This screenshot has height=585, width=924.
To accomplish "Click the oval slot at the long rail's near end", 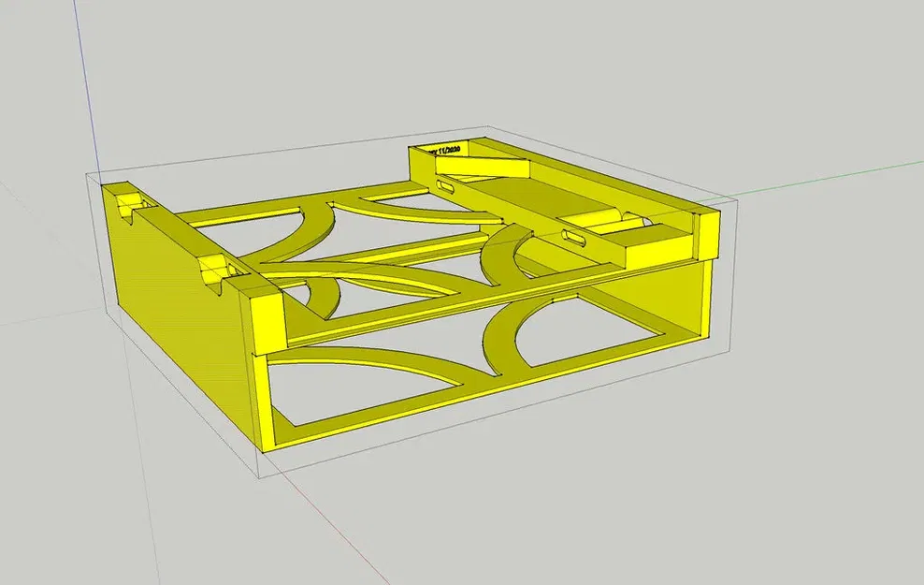I will [574, 237].
